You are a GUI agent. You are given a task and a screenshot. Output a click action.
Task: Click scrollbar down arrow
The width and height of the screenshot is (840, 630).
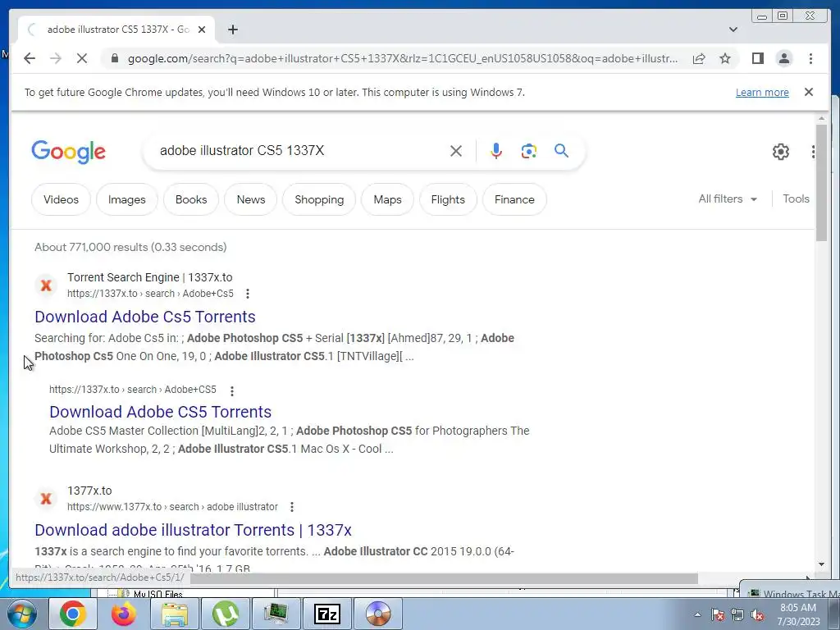[x=821, y=564]
